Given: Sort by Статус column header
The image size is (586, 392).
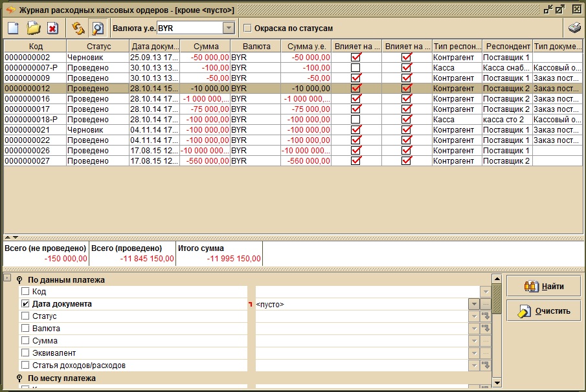Looking at the screenshot, I should click(98, 47).
